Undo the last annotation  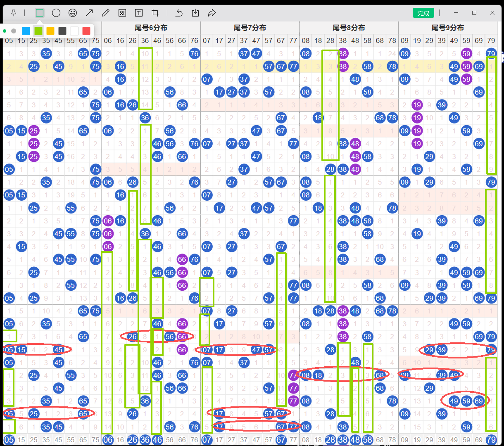[179, 13]
